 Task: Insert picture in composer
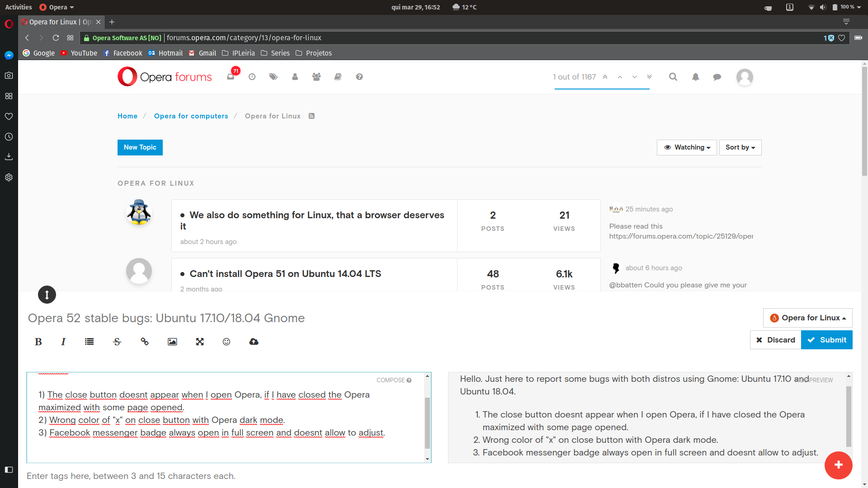pyautogui.click(x=172, y=342)
